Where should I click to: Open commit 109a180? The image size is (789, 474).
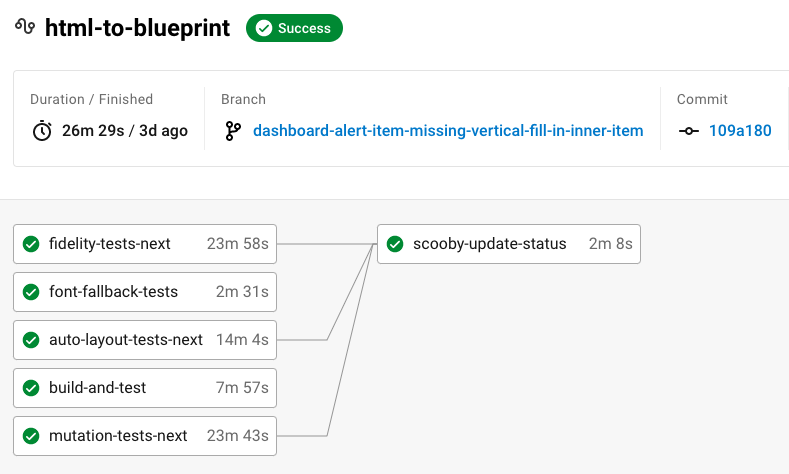pyautogui.click(x=740, y=131)
